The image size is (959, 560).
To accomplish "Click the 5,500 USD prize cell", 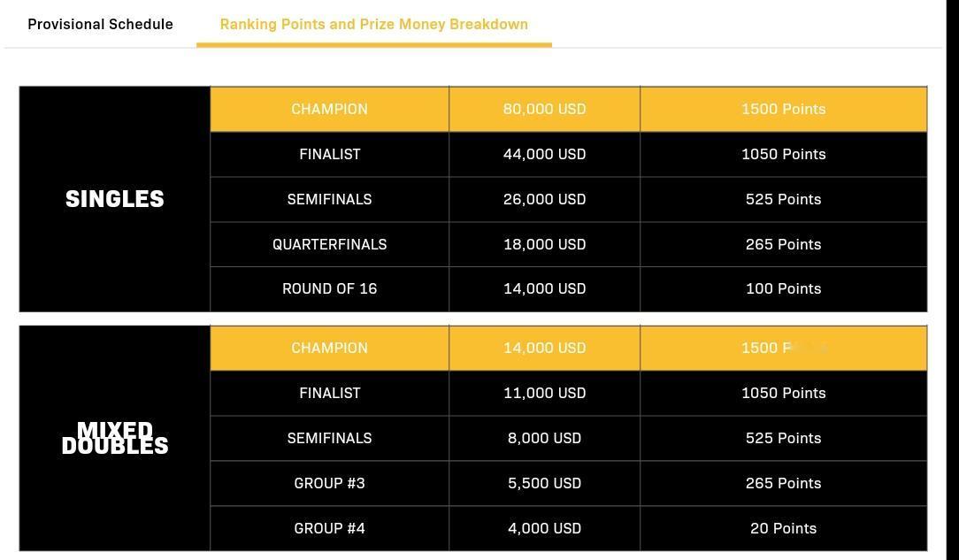I will point(544,483).
